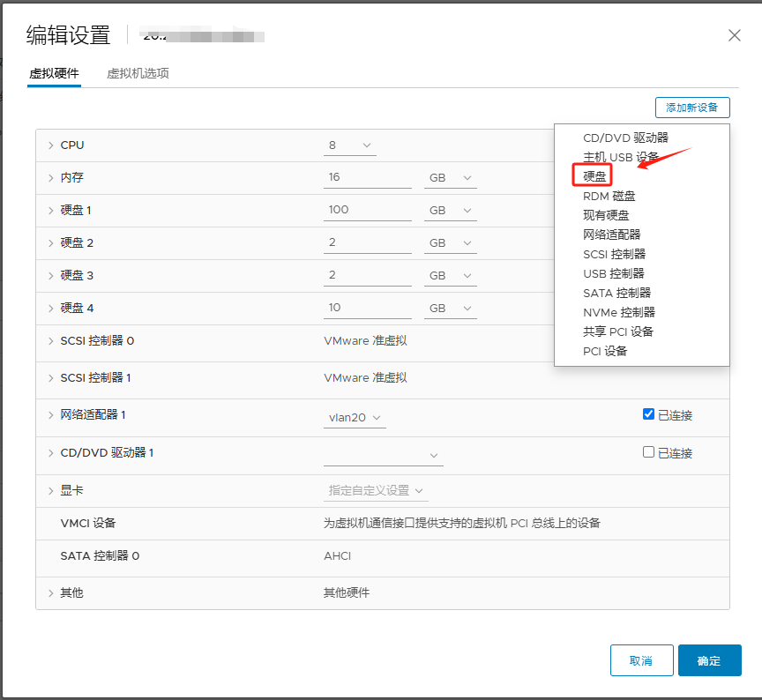Click 硬盘 3 size field
Viewport: 762px width, 700px height.
[x=368, y=275]
